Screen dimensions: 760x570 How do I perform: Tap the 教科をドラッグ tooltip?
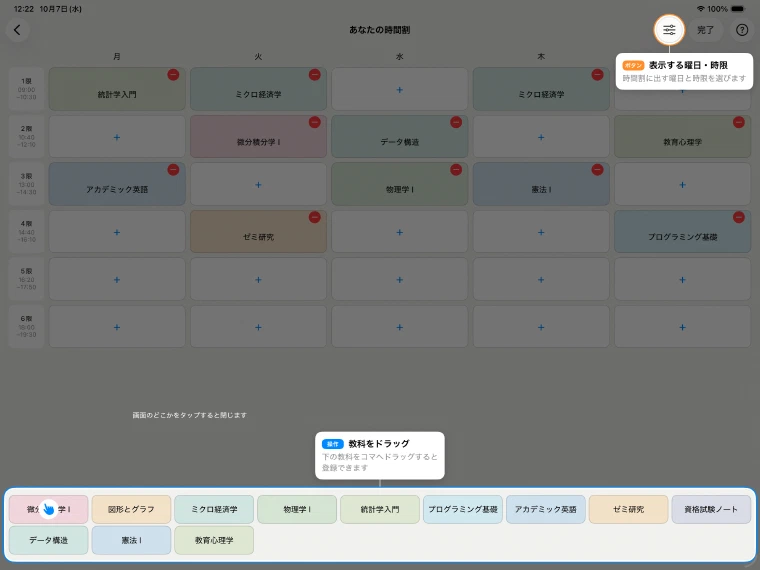[380, 456]
